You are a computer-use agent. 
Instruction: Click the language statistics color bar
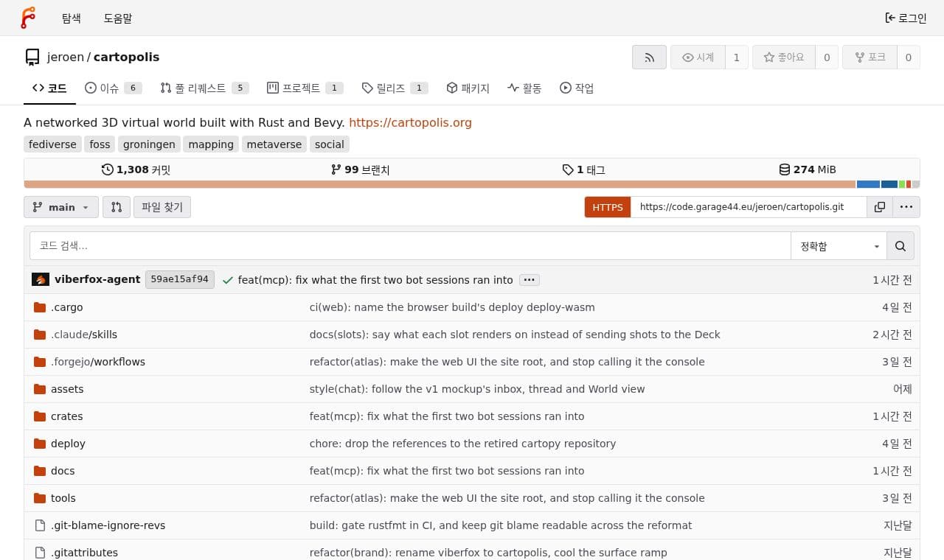(472, 184)
